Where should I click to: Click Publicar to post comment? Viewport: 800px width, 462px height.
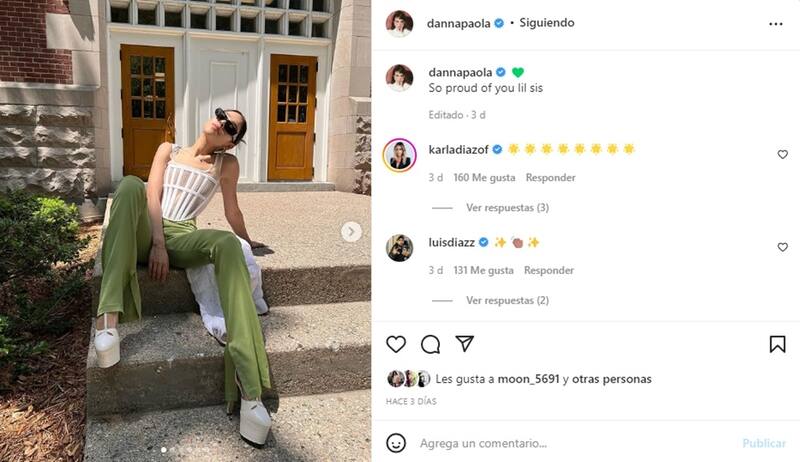[x=764, y=443]
